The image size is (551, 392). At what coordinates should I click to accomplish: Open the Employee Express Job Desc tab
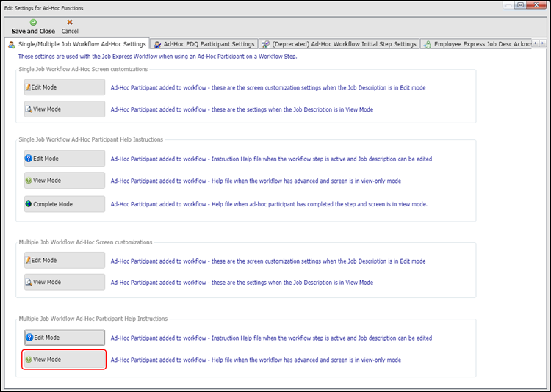click(x=477, y=44)
